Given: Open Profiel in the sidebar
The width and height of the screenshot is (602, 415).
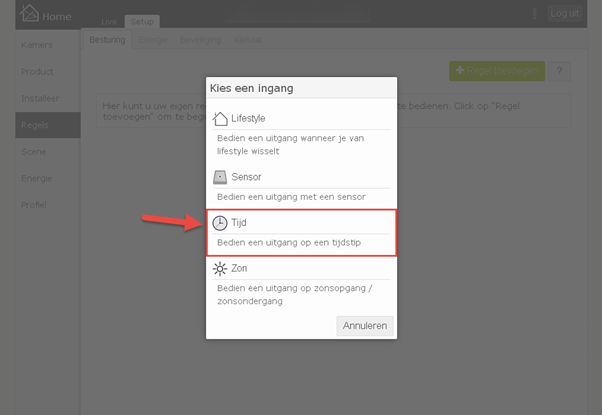Looking at the screenshot, I should click(x=48, y=205).
